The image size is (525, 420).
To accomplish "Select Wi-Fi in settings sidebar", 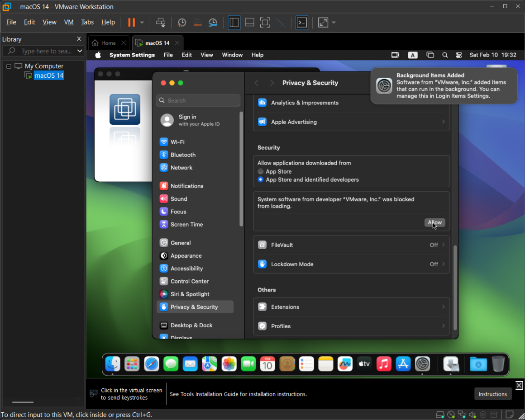I will [x=195, y=142].
